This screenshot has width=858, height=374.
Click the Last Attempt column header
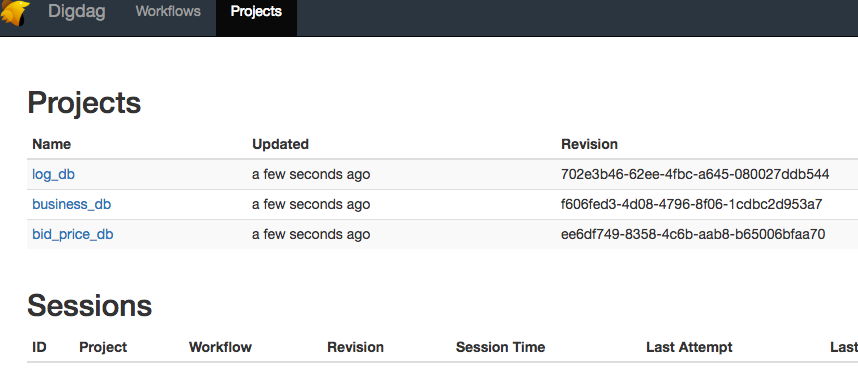tap(689, 347)
